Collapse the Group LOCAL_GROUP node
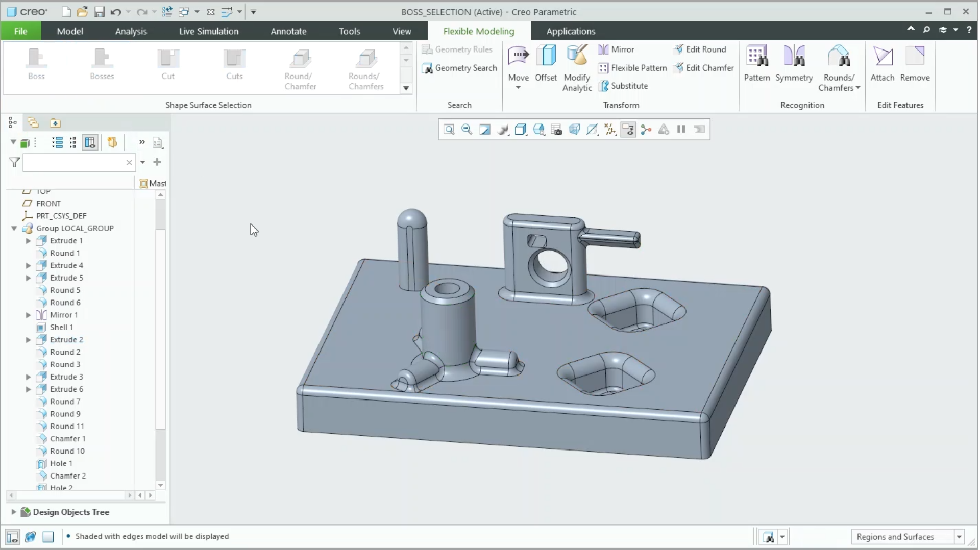Viewport: 980px width, 550px height. coord(14,229)
